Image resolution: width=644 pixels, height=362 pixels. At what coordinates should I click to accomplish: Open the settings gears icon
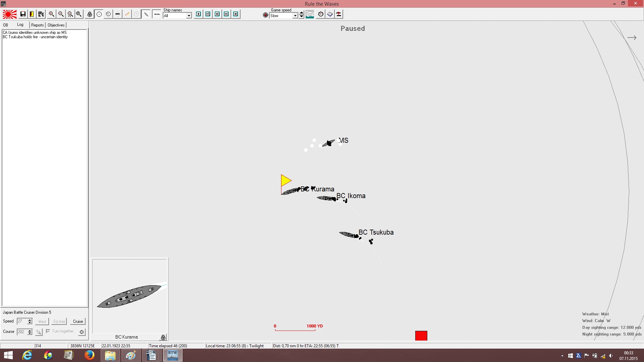pos(41,14)
